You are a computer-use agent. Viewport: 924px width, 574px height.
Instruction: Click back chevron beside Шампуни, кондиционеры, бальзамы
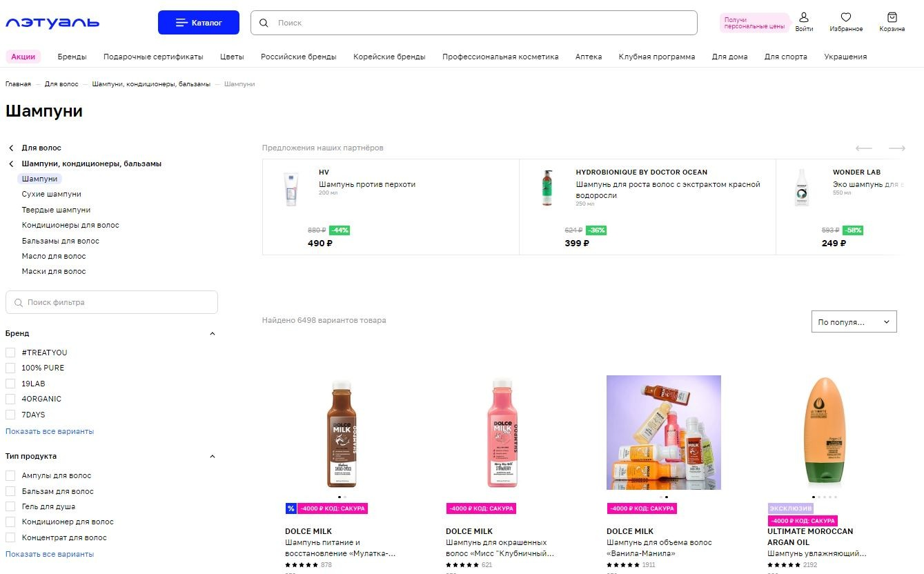coord(11,164)
